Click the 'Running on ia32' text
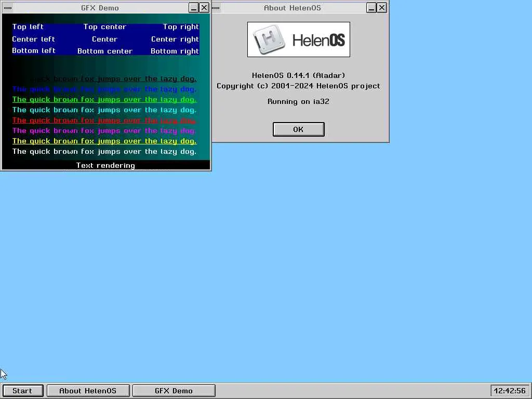Viewport: 532px width, 399px height. click(299, 101)
